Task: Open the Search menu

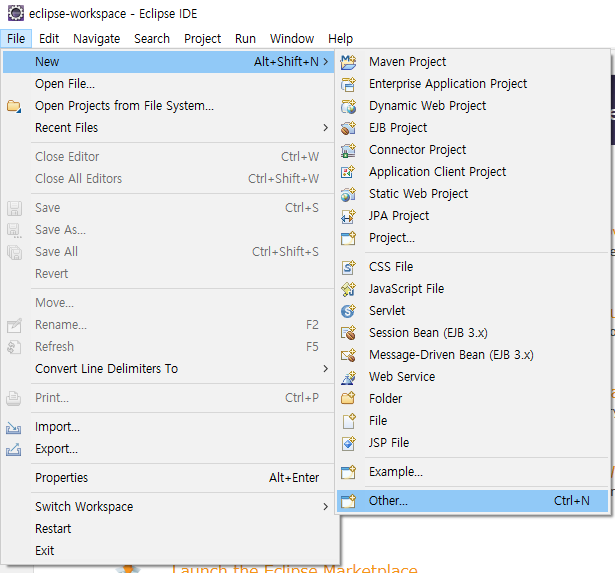Action: (152, 38)
